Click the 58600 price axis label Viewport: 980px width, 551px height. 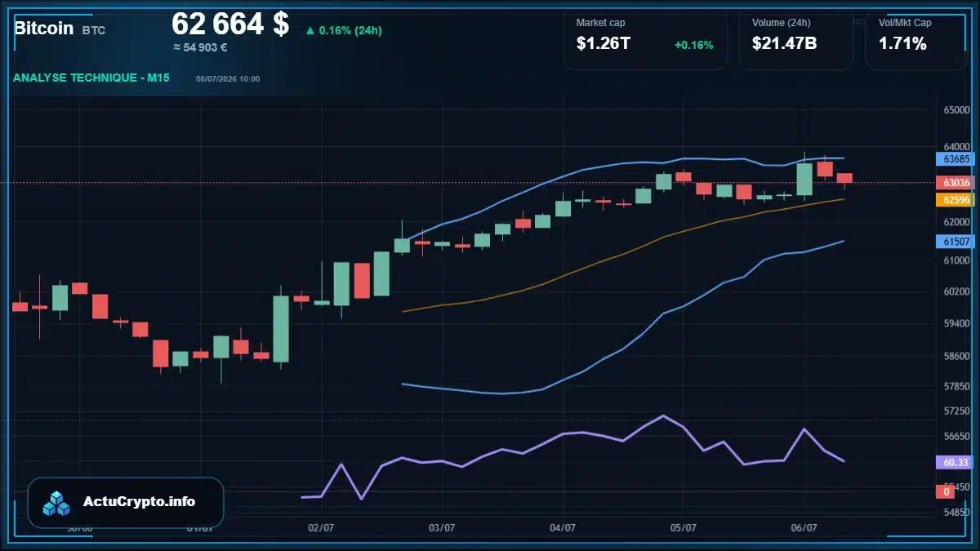(956, 357)
